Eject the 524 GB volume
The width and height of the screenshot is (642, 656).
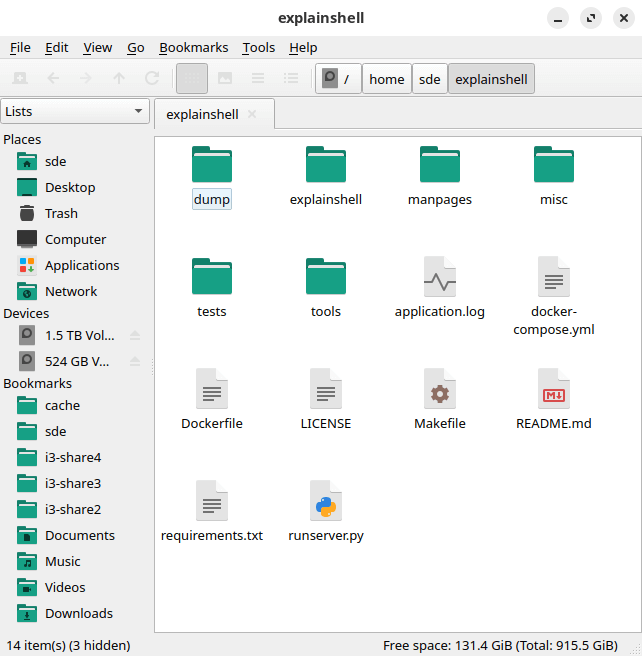[x=135, y=361]
